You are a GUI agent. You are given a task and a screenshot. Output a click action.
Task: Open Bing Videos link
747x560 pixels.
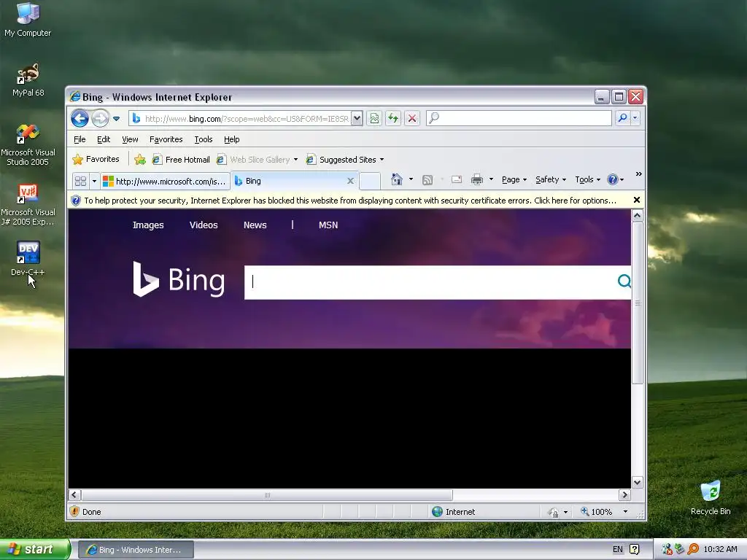pos(204,225)
